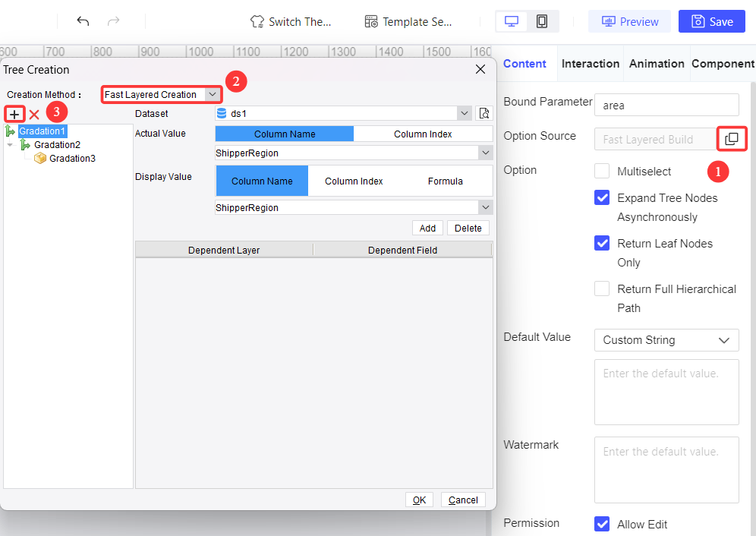The height and width of the screenshot is (536, 756).
Task: Disable Expand Tree Nodes Asynchronously
Action: pos(602,197)
